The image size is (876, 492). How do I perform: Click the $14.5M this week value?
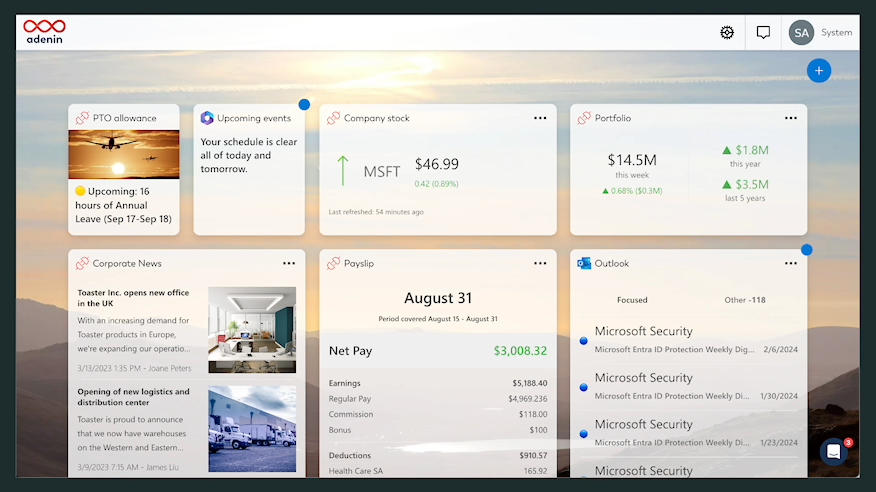pyautogui.click(x=632, y=160)
